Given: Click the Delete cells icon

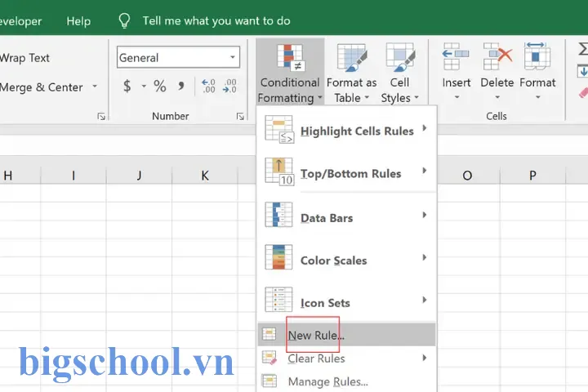Looking at the screenshot, I should point(497,56).
